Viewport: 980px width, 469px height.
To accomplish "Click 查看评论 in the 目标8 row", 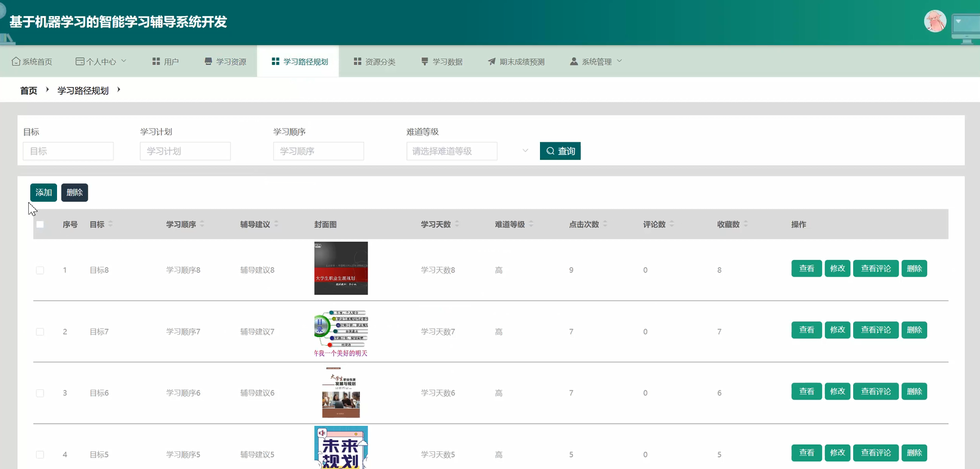I will click(x=876, y=269).
